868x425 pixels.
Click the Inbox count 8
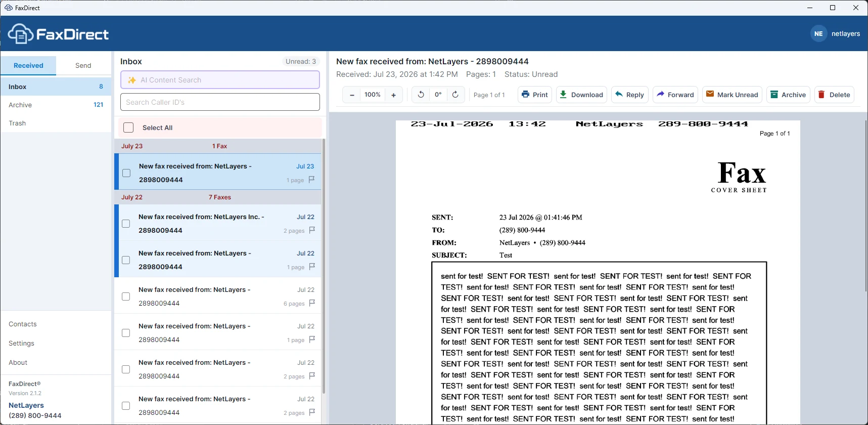(x=101, y=87)
